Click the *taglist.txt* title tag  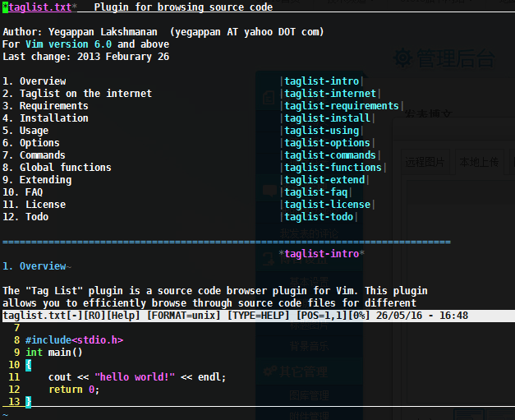click(x=40, y=7)
